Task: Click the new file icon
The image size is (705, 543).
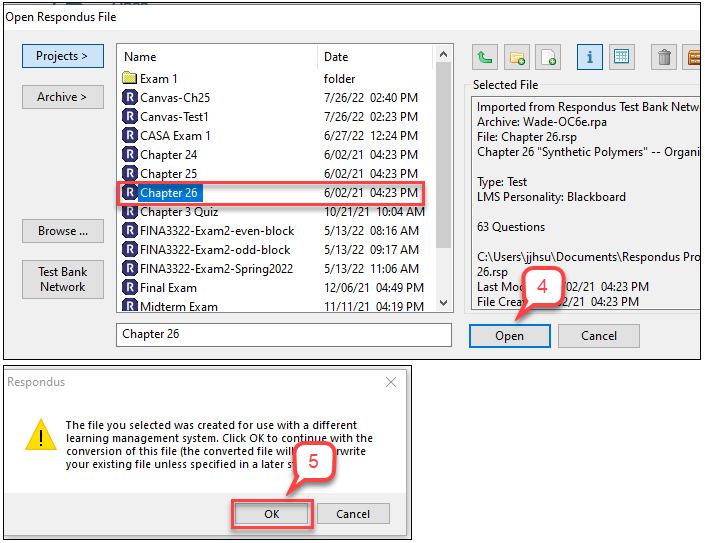Action: [x=548, y=57]
